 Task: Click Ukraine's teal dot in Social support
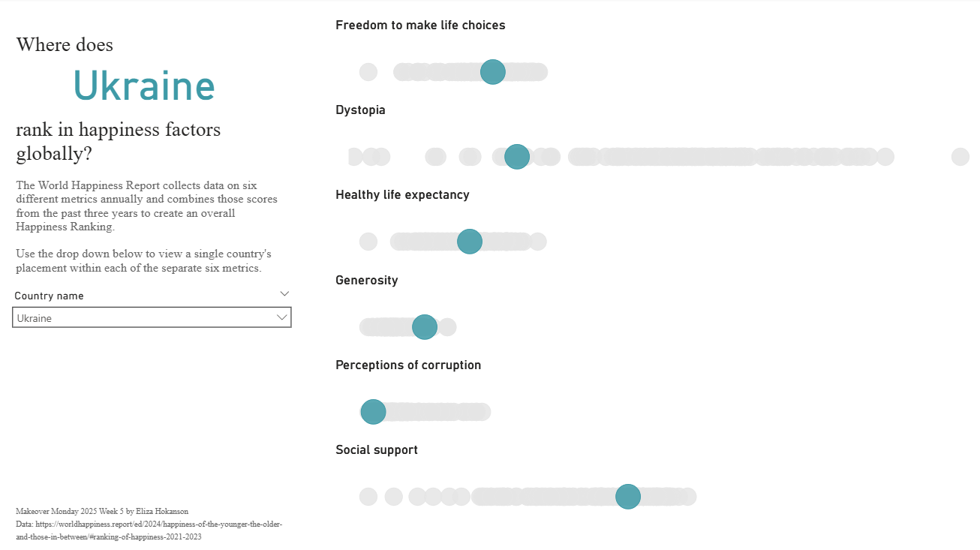(x=628, y=497)
